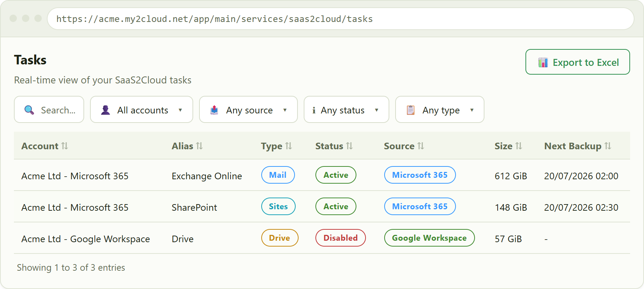Viewport: 644px width, 289px height.
Task: Click the user icon in All accounts
Action: pos(105,110)
